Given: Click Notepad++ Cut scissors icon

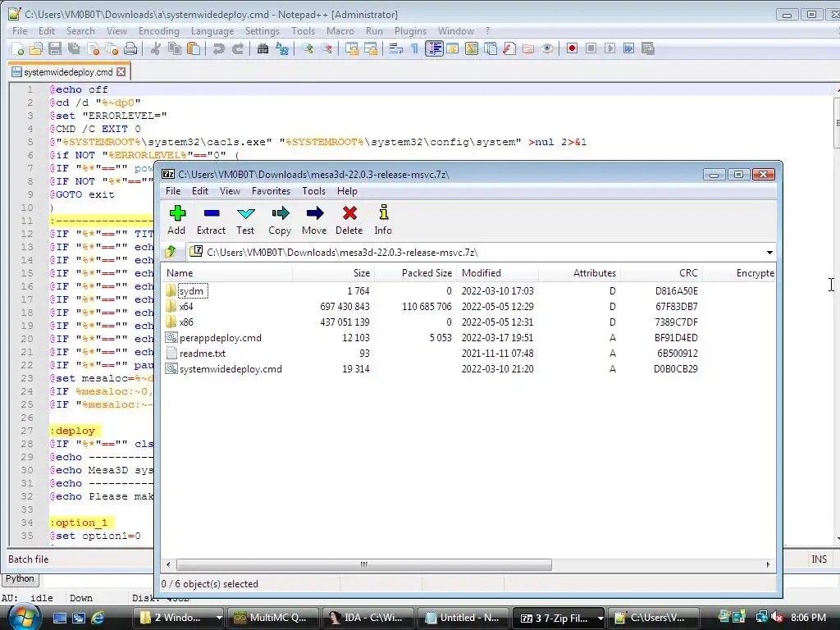Looking at the screenshot, I should point(155,49).
